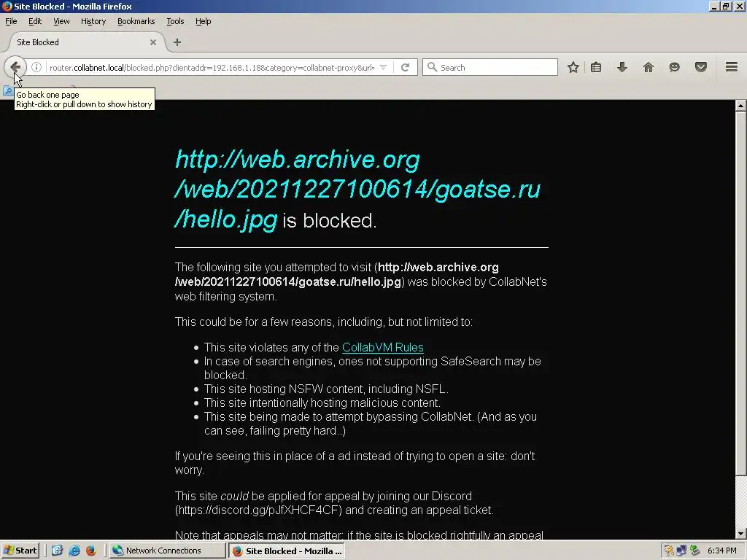Reload the current page
747x560 pixels.
[405, 67]
